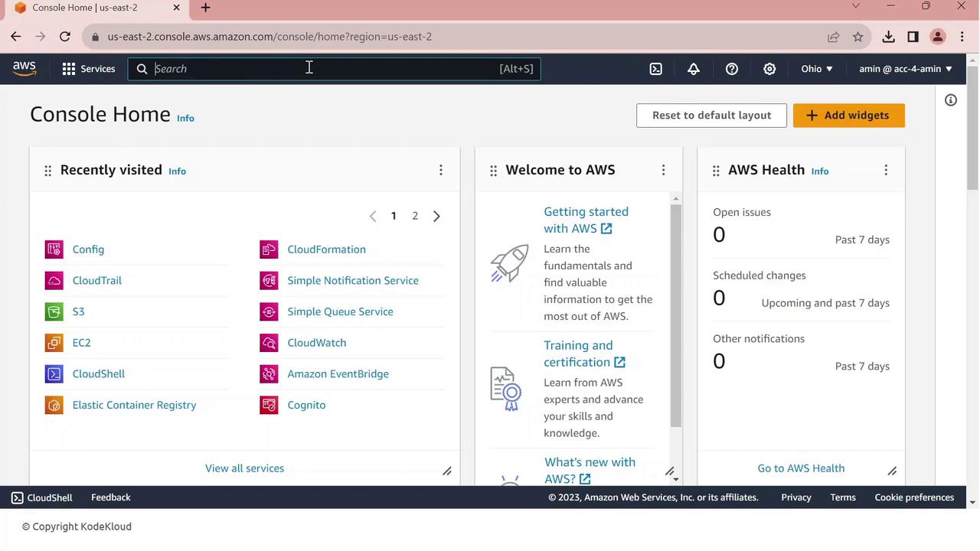Click the Info link beside AWS Health
The height and width of the screenshot is (551, 980).
click(x=820, y=171)
